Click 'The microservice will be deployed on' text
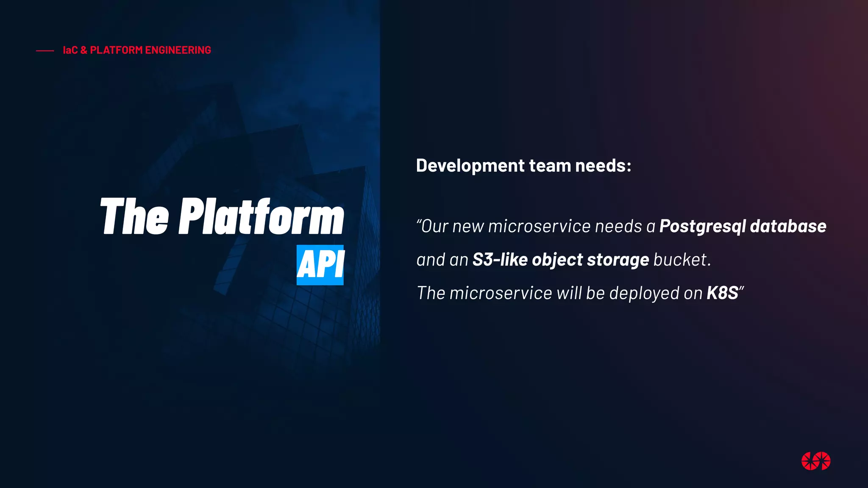Viewport: 868px width, 488px height. 559,293
